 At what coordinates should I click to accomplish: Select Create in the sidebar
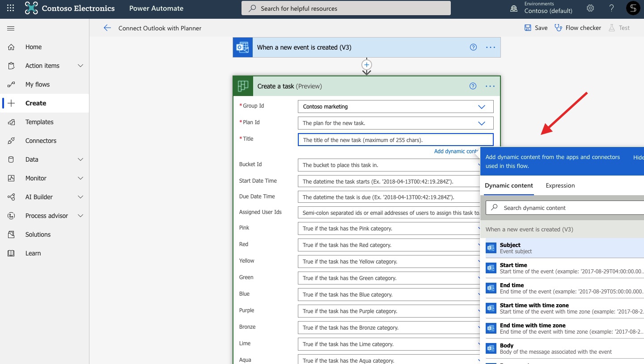pyautogui.click(x=44, y=103)
